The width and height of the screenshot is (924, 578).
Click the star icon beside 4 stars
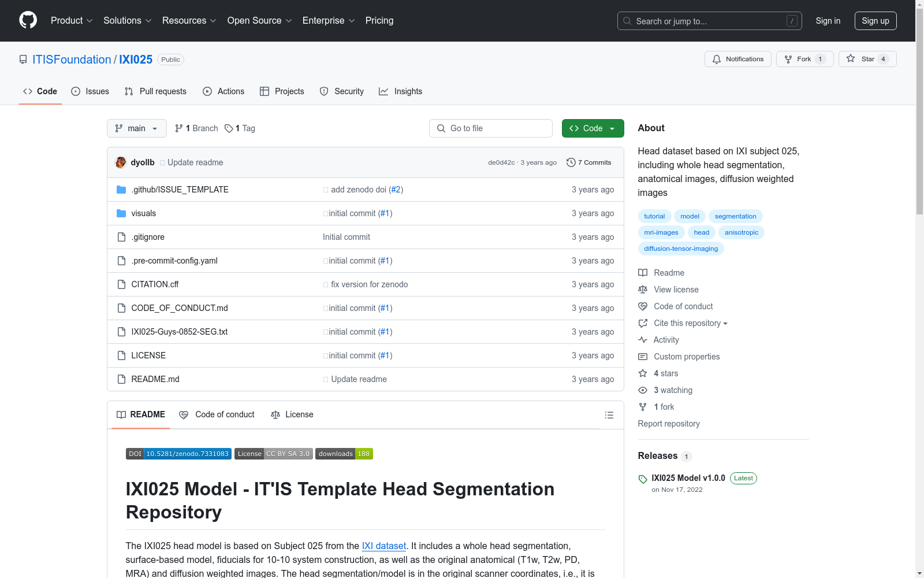[643, 373]
